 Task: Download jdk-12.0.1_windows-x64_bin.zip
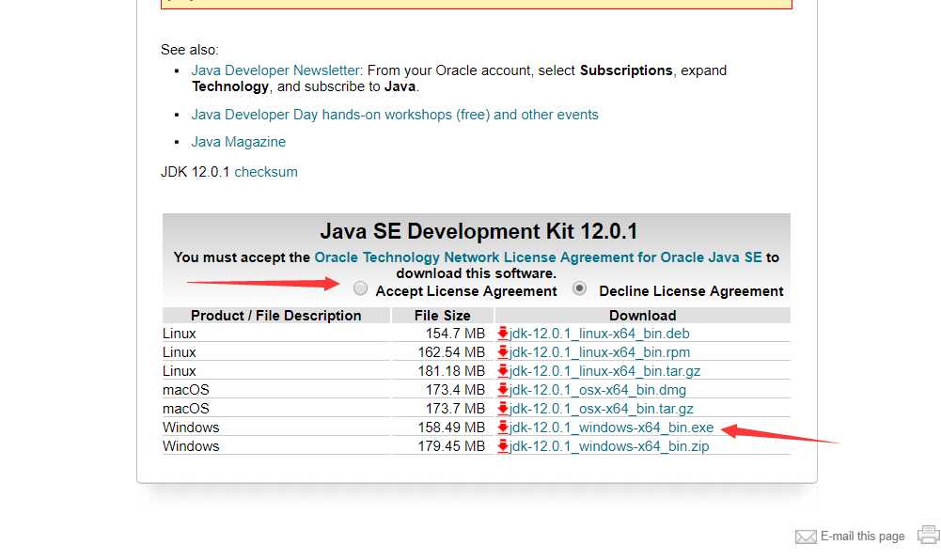(x=609, y=446)
